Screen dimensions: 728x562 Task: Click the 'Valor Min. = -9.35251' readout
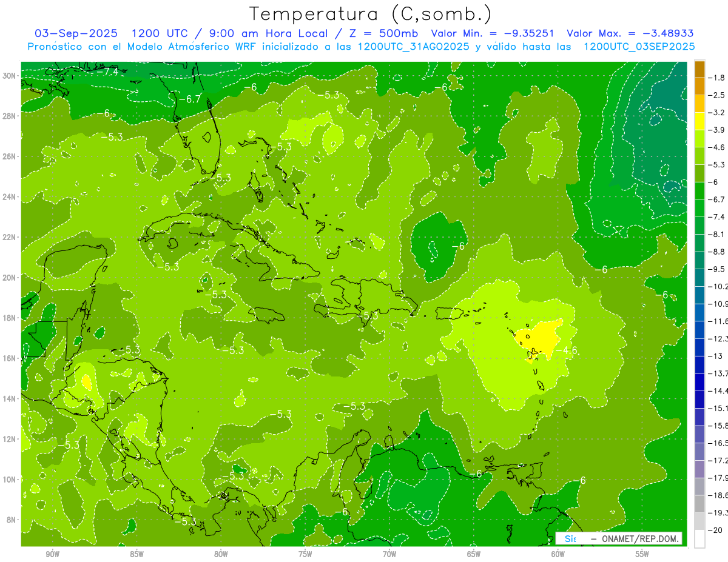(493, 33)
